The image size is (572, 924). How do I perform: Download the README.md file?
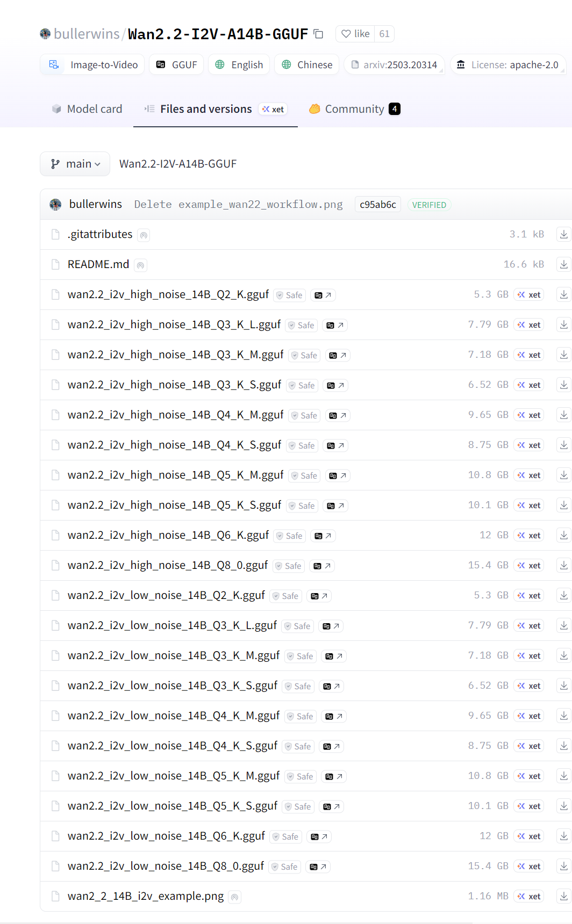tap(563, 264)
